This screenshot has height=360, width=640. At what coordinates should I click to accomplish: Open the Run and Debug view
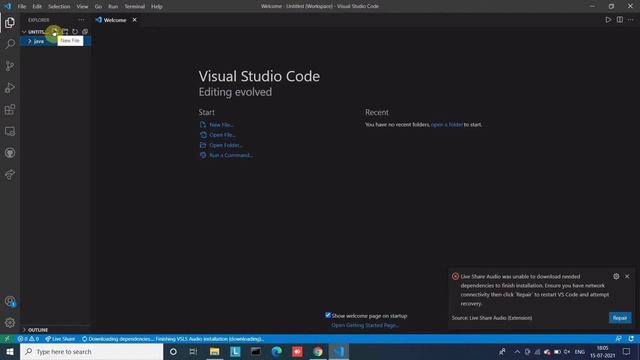point(10,88)
